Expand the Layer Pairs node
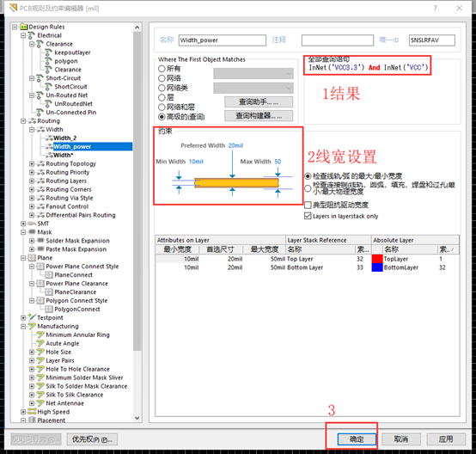 click(32, 360)
